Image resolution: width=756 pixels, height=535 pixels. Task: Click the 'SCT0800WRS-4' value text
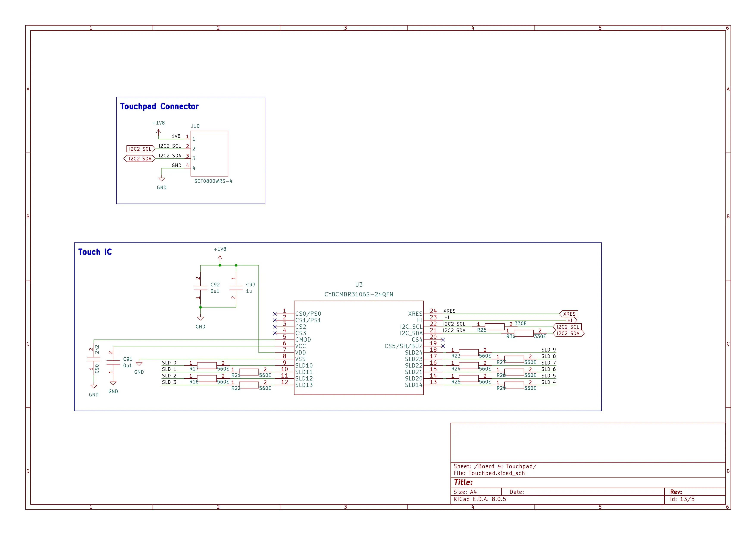[213, 181]
